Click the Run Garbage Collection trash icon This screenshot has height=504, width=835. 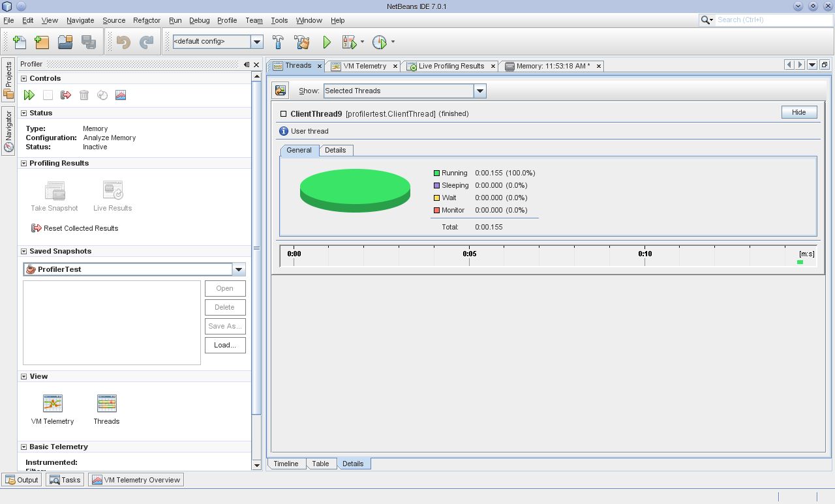coord(84,95)
